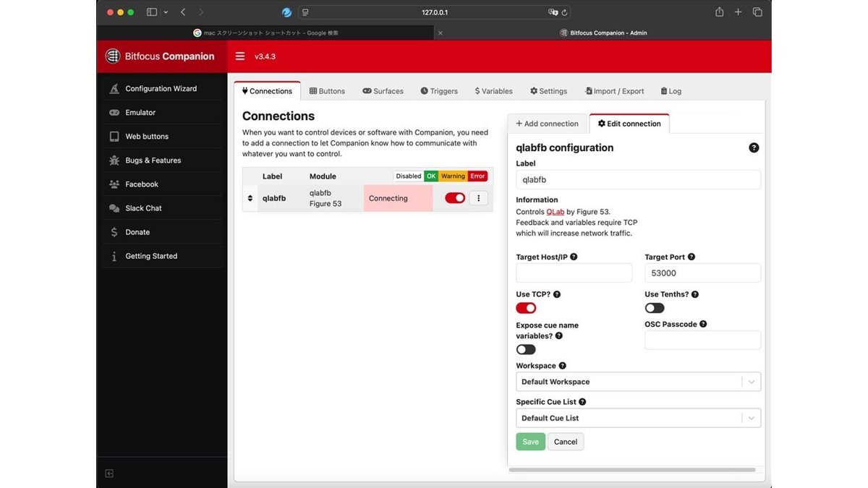Screen dimensions: 868x488
Task: Open Configuration Wizard in sidebar
Action: [x=161, y=89]
